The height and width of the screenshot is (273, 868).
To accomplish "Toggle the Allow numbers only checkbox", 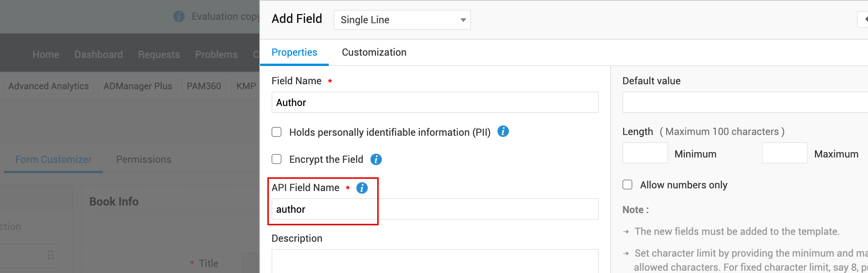I will 627,185.
